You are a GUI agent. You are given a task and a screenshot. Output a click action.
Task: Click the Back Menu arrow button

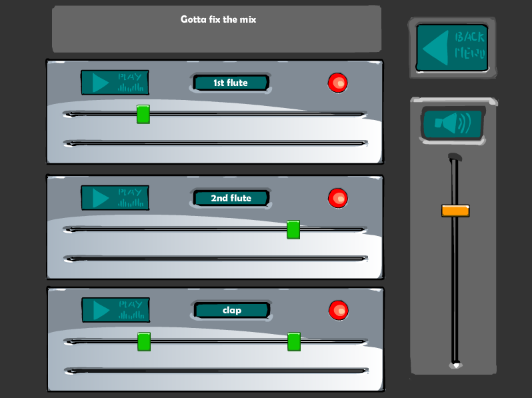click(452, 47)
